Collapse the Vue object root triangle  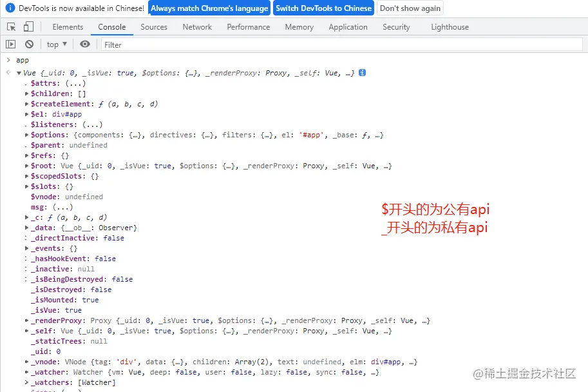point(19,73)
